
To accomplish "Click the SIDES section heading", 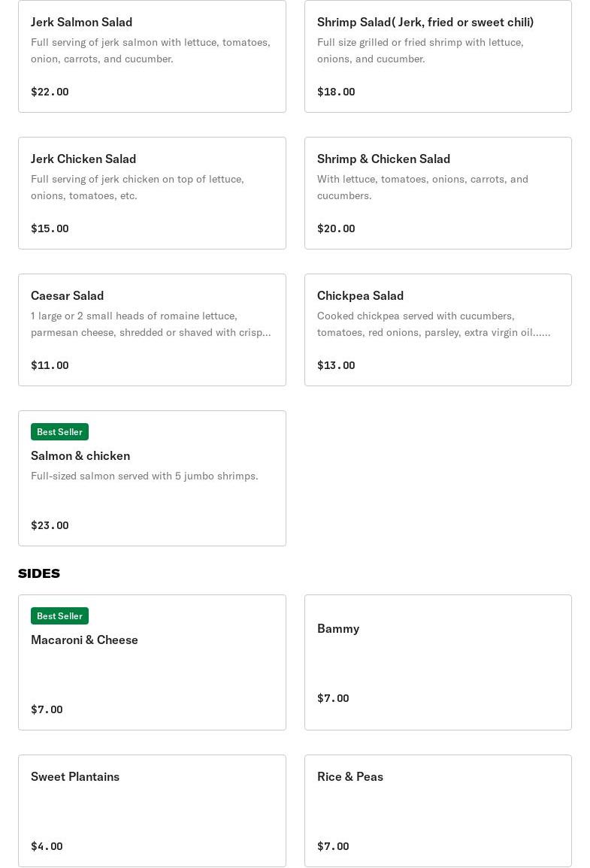I will coord(39,573).
